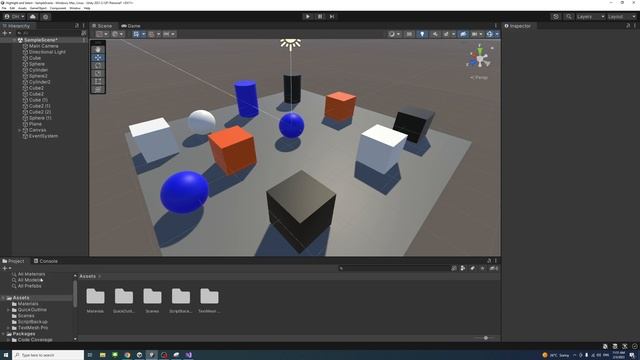Viewport: 640px width, 360px height.
Task: Switch to the Game tab
Action: (x=131, y=26)
